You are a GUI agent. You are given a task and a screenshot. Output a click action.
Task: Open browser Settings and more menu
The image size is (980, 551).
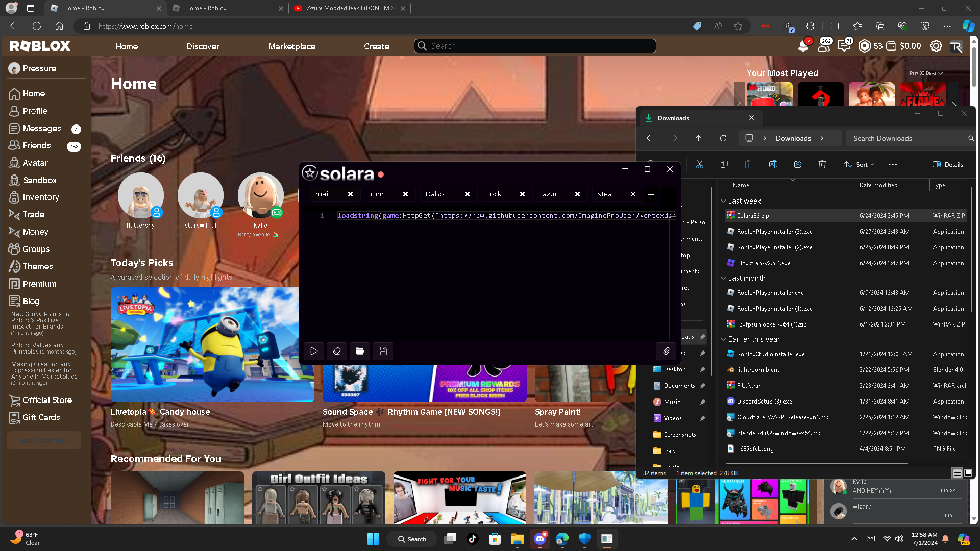click(x=947, y=26)
